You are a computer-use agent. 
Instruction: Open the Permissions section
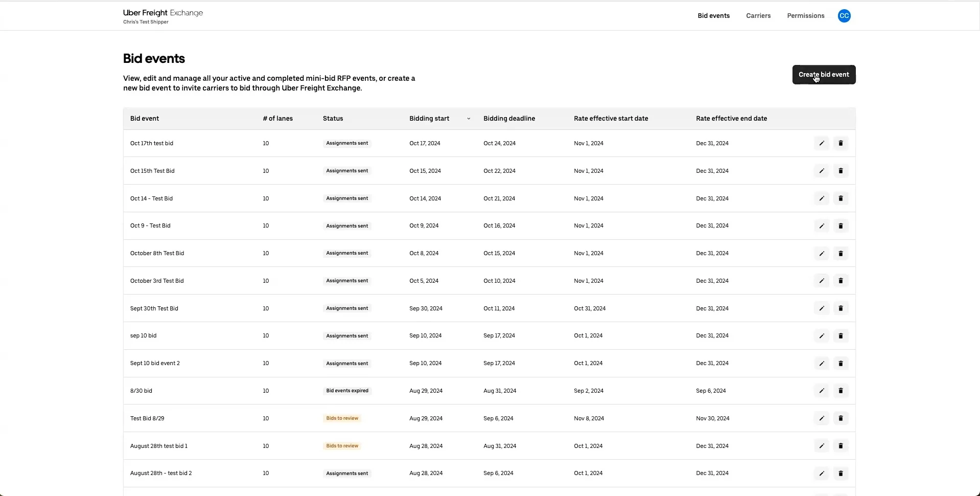click(x=805, y=15)
